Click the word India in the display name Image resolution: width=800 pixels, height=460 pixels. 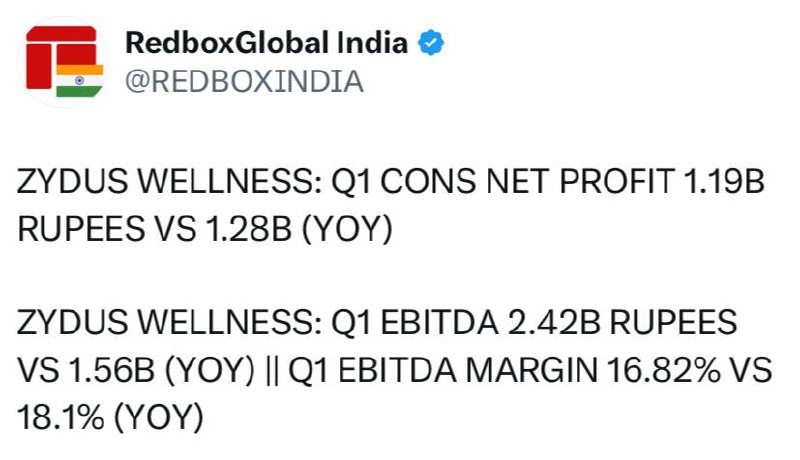[372, 43]
